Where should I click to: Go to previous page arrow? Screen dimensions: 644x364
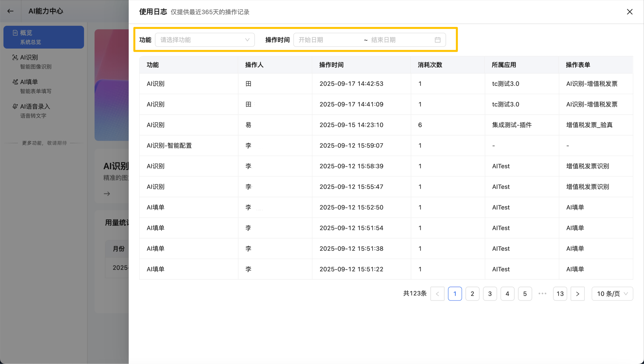tap(437, 294)
